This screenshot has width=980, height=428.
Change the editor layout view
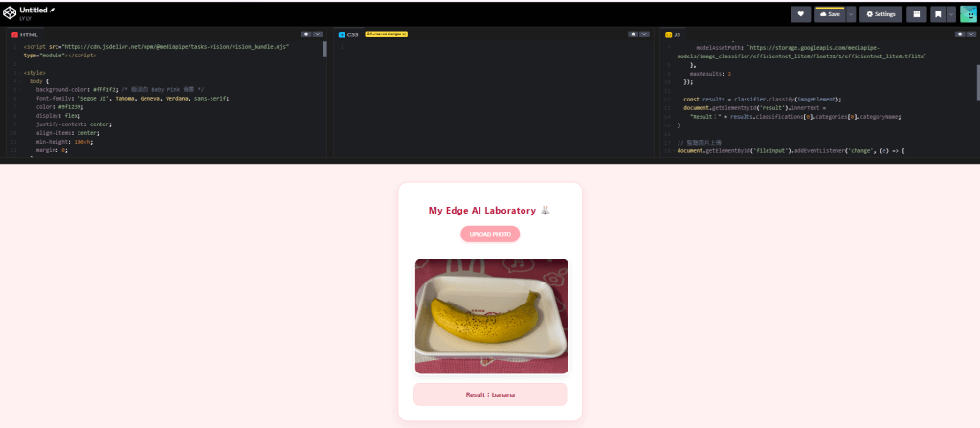pyautogui.click(x=916, y=14)
